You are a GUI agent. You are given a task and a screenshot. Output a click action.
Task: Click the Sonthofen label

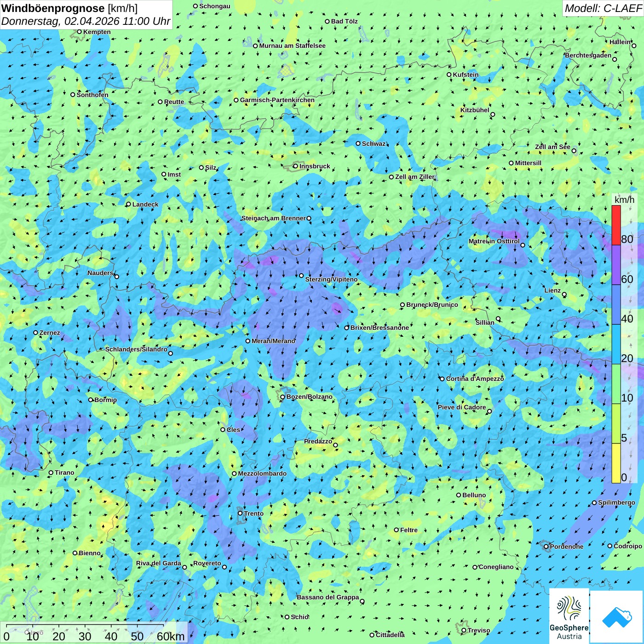(x=92, y=95)
